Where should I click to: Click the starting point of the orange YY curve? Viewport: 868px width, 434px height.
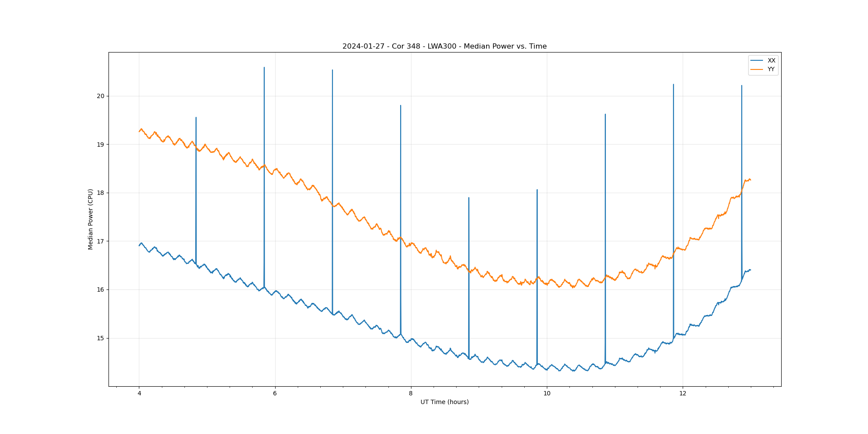pyautogui.click(x=139, y=131)
